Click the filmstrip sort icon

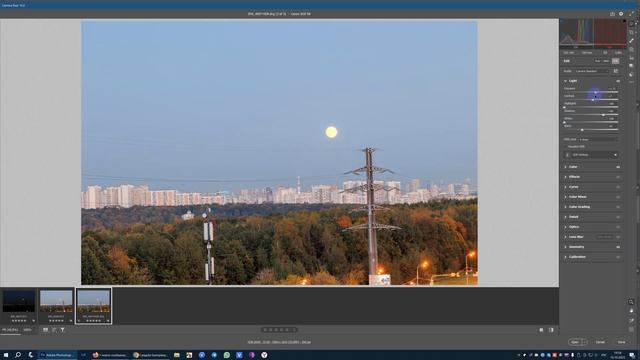click(x=54, y=330)
